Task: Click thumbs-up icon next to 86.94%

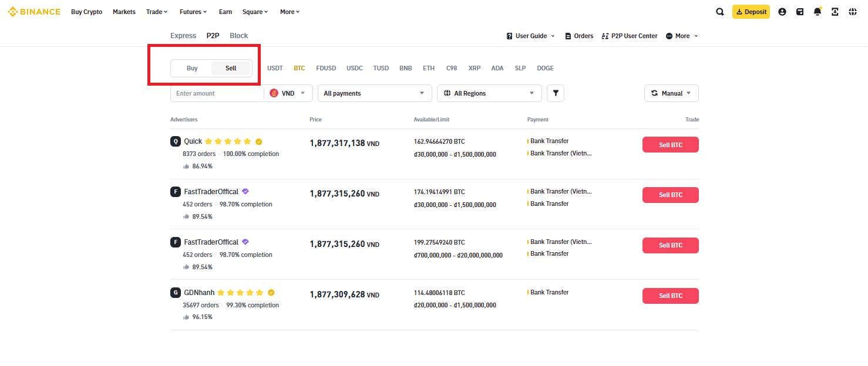Action: click(x=186, y=167)
